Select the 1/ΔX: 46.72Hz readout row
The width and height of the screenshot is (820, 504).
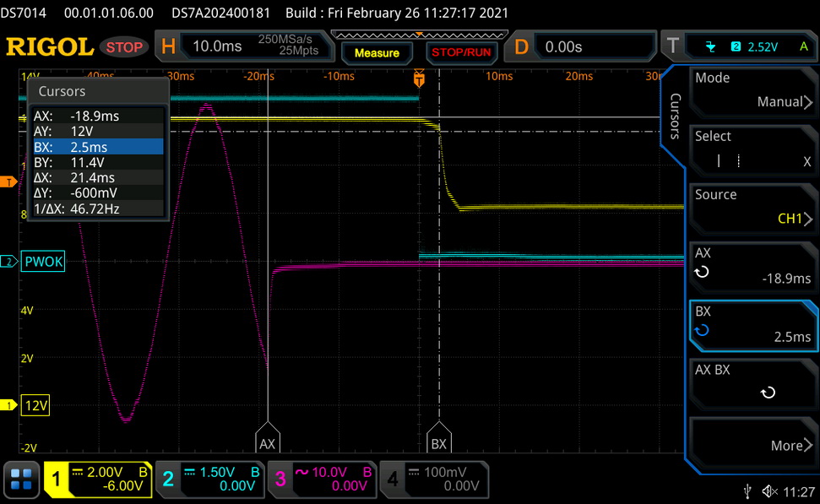(98, 209)
